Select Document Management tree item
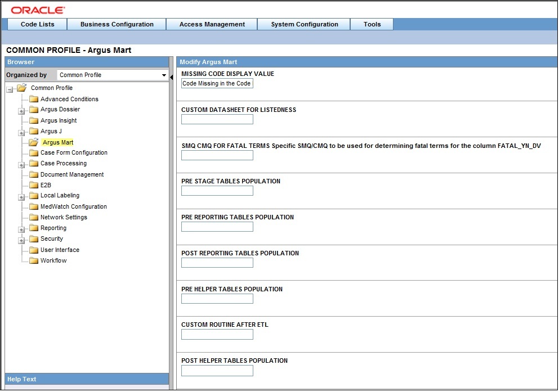This screenshot has width=559, height=392. pos(72,174)
